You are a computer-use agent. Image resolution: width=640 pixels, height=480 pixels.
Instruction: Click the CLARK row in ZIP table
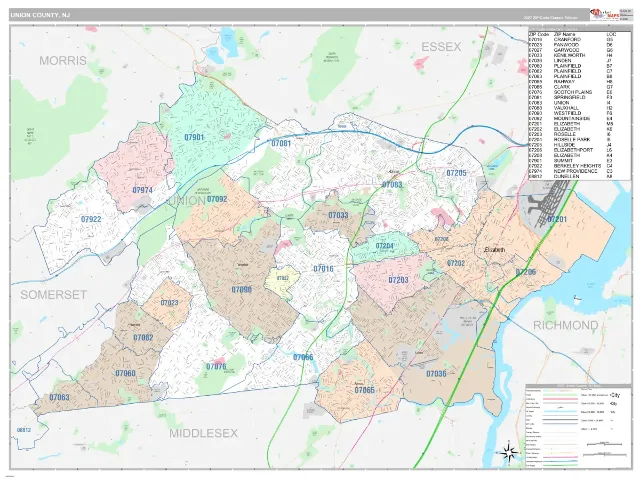572,87
